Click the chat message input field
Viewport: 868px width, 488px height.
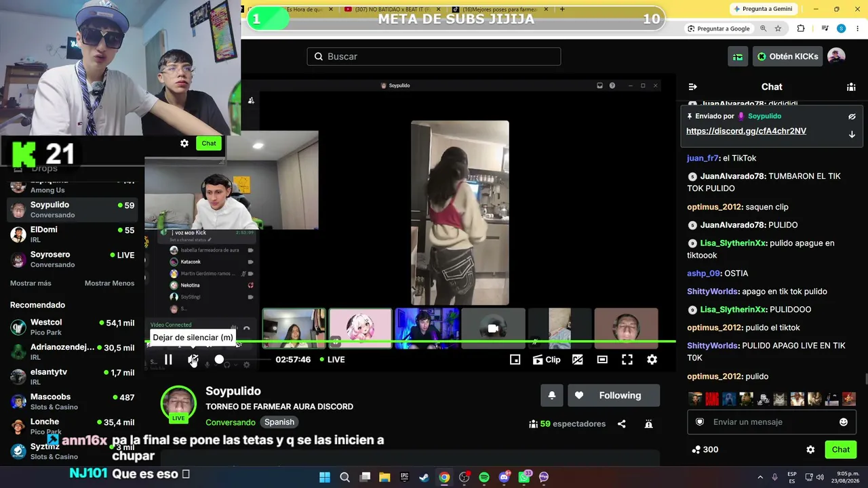pyautogui.click(x=772, y=422)
